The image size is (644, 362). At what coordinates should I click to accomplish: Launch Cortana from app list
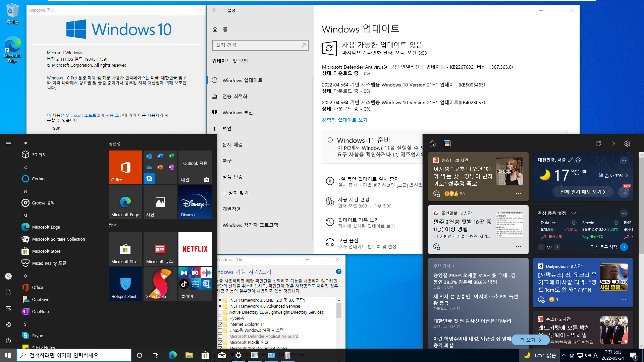(x=60, y=179)
